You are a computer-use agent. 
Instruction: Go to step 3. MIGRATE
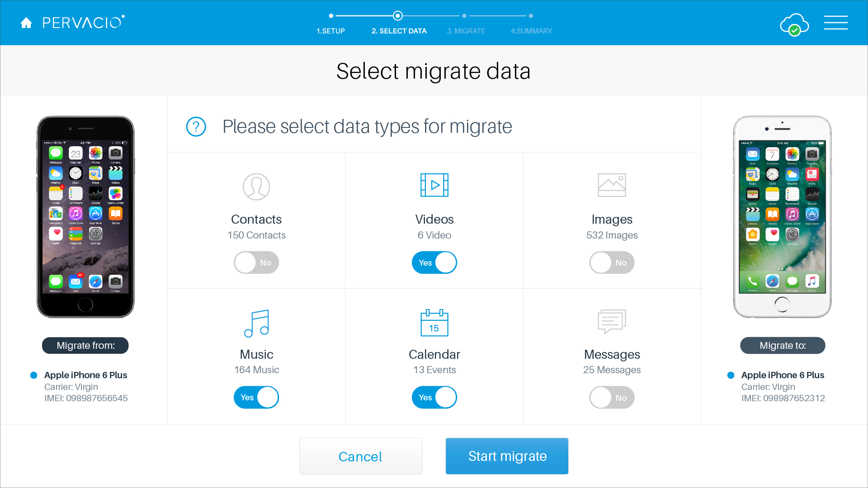point(466,31)
